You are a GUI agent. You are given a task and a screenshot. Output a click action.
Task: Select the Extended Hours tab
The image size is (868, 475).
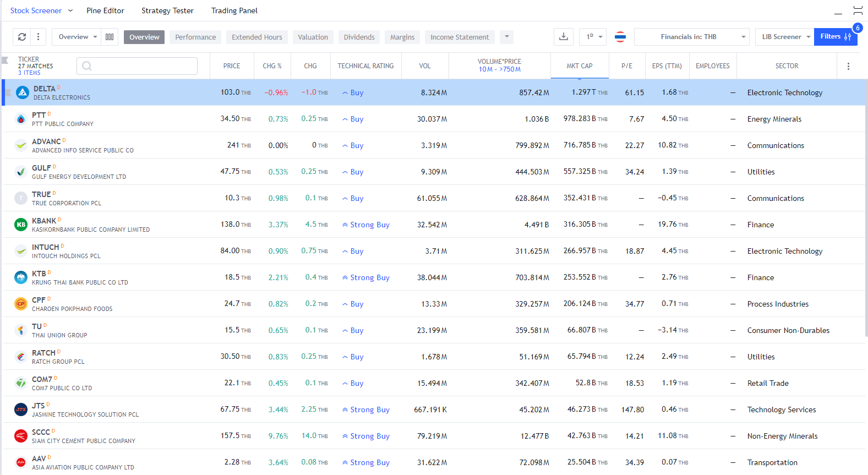(x=257, y=37)
